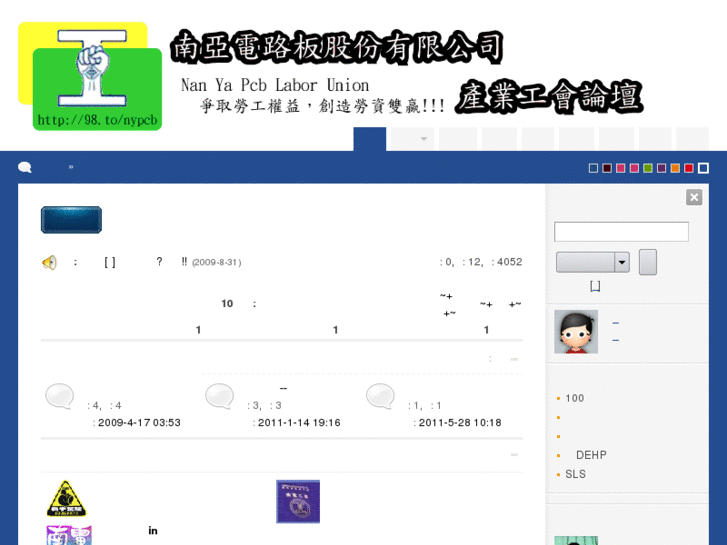Switch theme to red swatch
727x545 pixels.
click(x=689, y=168)
